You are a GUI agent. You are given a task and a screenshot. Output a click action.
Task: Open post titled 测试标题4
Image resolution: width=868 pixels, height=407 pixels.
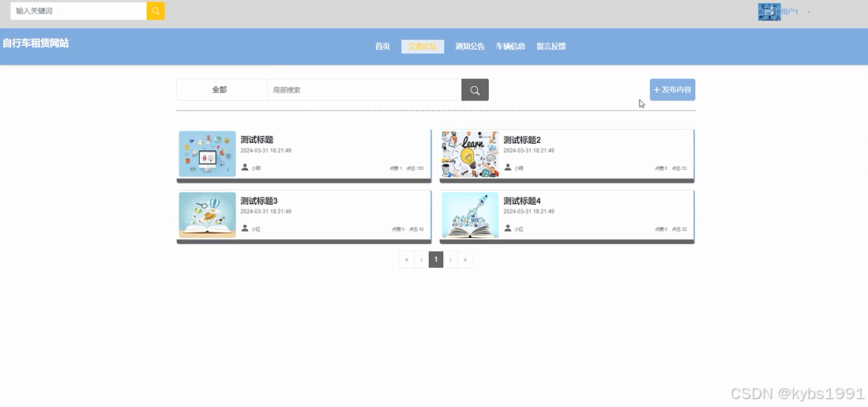point(522,201)
